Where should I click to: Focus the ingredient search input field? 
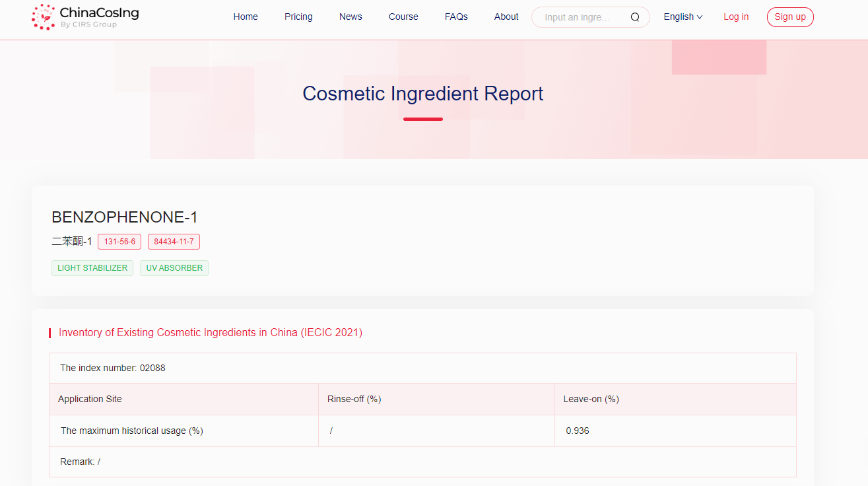pyautogui.click(x=581, y=17)
